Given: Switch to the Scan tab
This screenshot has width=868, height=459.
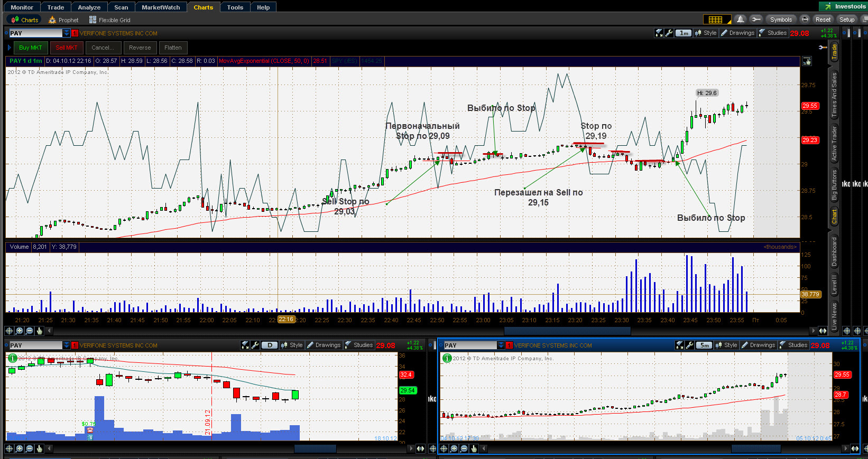Looking at the screenshot, I should pos(121,7).
